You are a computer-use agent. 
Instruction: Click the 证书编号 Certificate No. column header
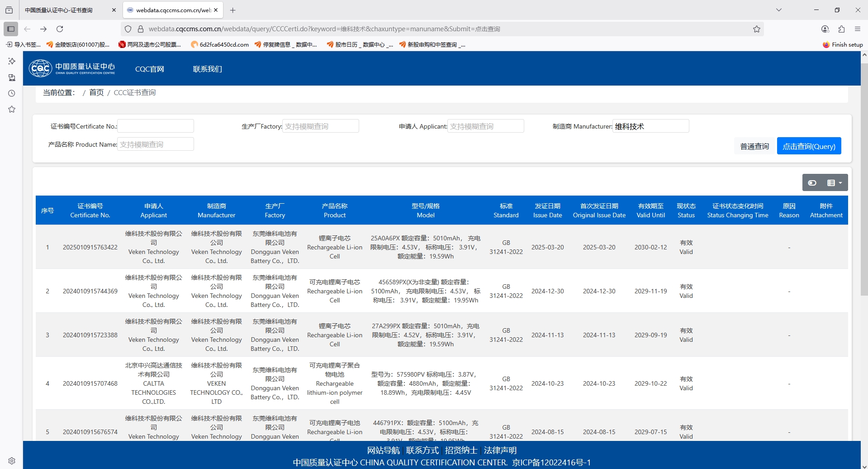click(90, 211)
